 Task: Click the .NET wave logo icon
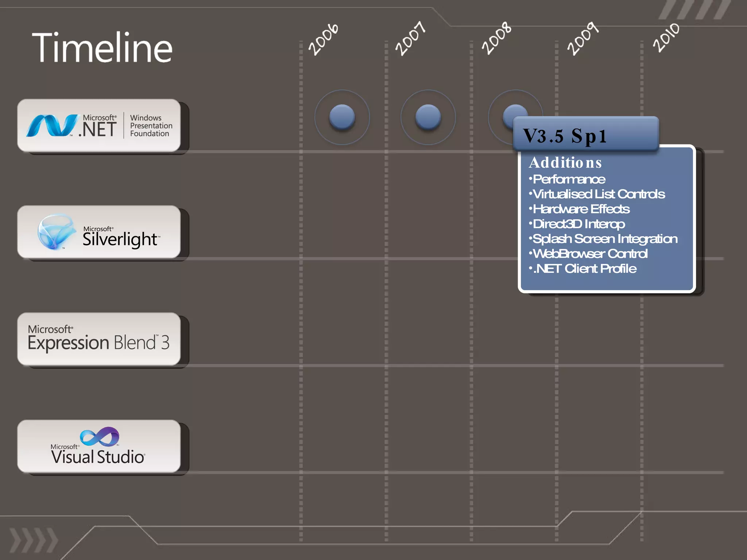(x=53, y=126)
